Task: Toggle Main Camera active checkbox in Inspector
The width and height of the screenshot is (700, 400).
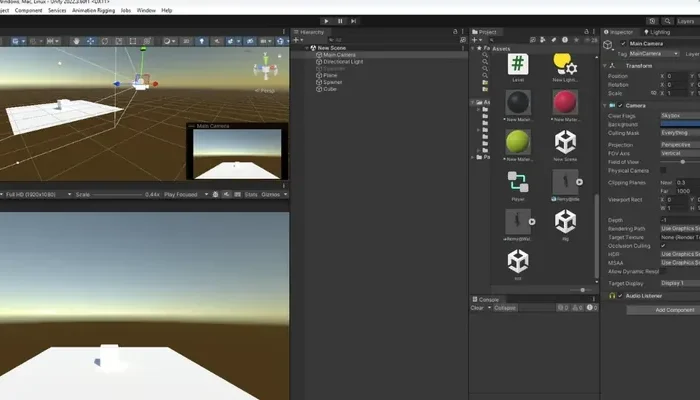Action: pyautogui.click(x=623, y=44)
